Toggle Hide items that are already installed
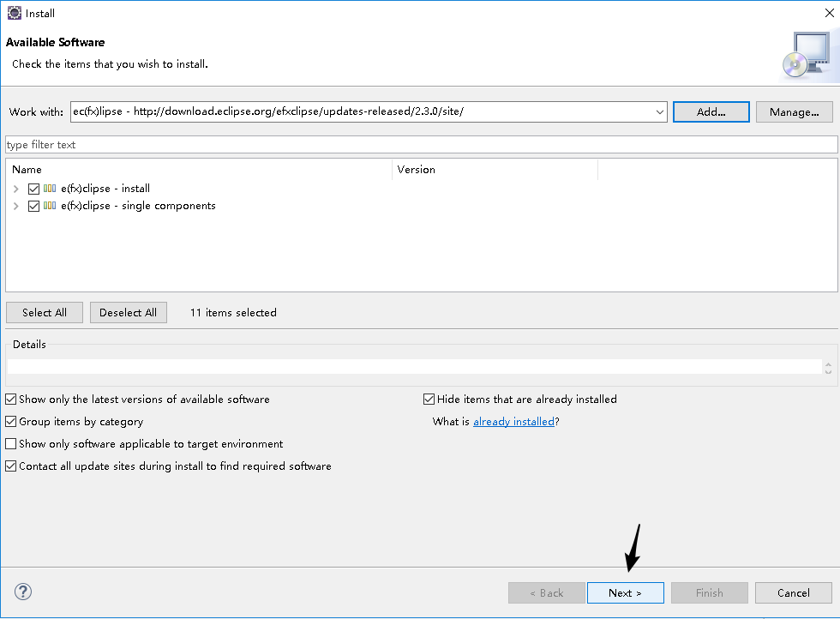Screen dimensions: 840x619 tap(429, 400)
